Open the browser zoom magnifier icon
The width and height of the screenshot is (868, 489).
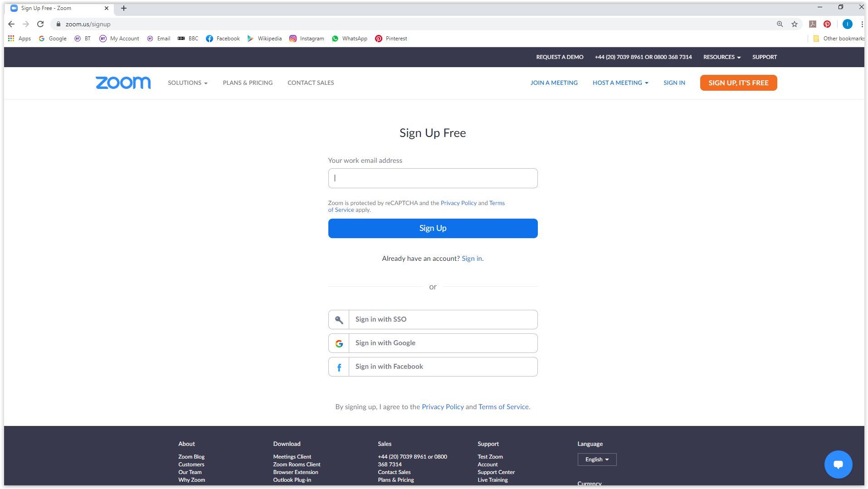tap(780, 24)
